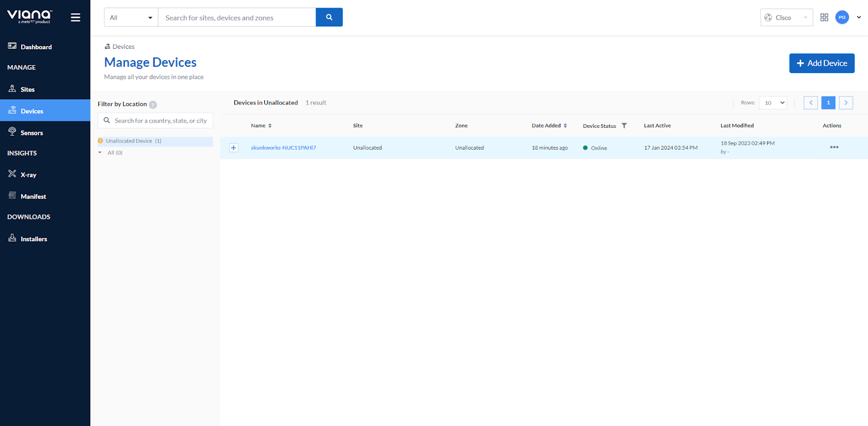The image size is (868, 426).
Task: Go to next page arrow
Action: coord(846,103)
